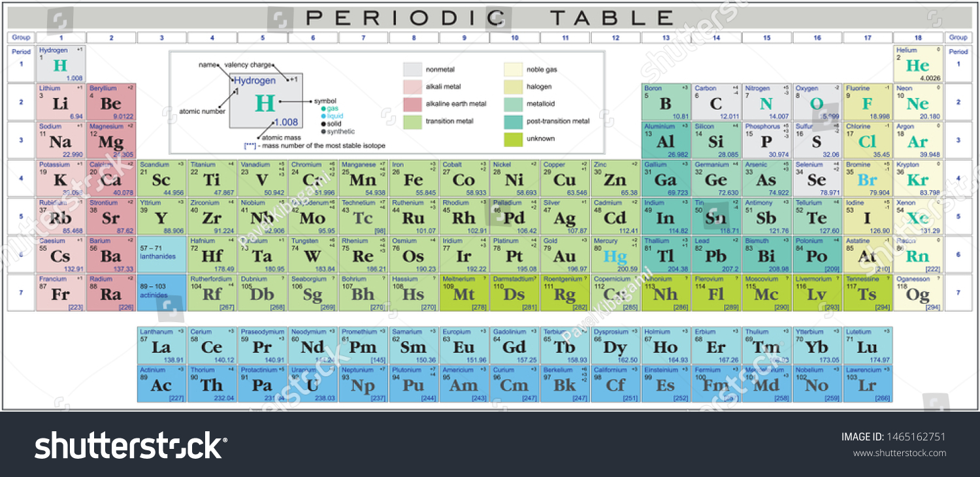The height and width of the screenshot is (477, 980).
Task: Select the Lead element cell
Action: [x=716, y=255]
